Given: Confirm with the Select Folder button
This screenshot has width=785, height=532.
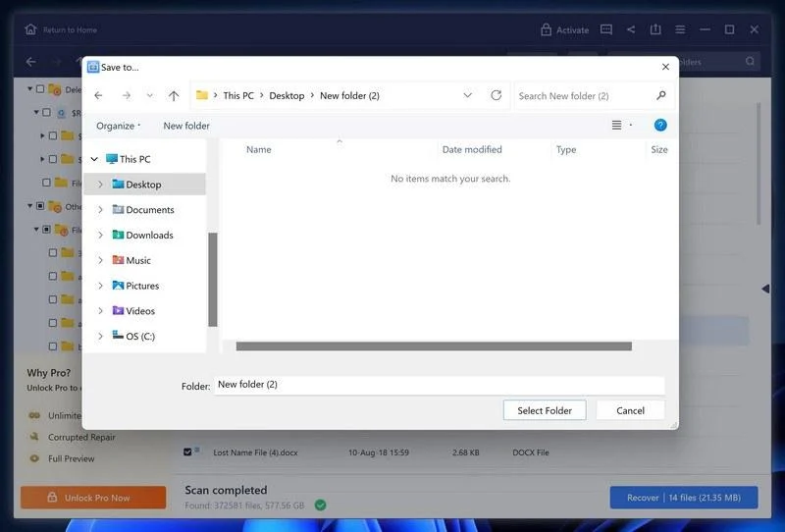Looking at the screenshot, I should pyautogui.click(x=545, y=410).
